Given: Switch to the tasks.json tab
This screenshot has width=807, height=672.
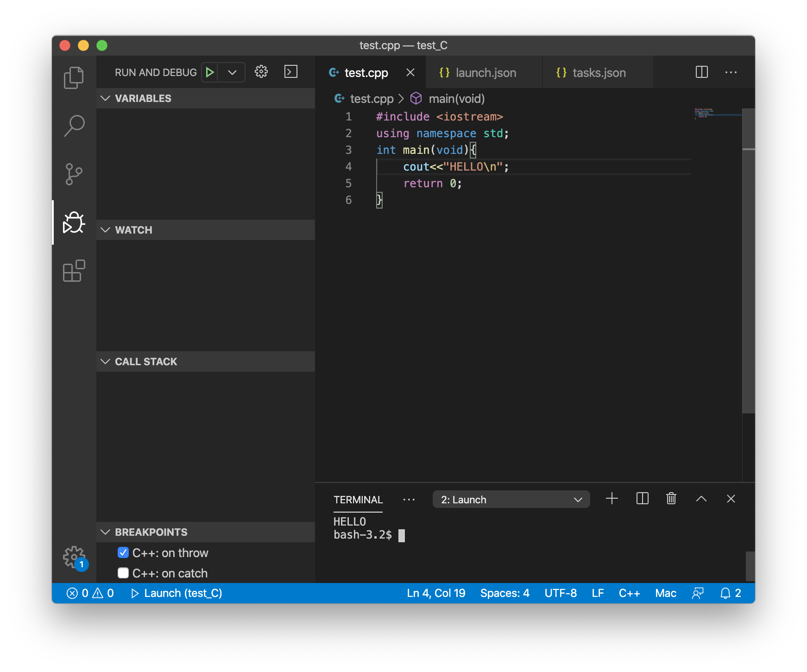Looking at the screenshot, I should click(x=598, y=72).
